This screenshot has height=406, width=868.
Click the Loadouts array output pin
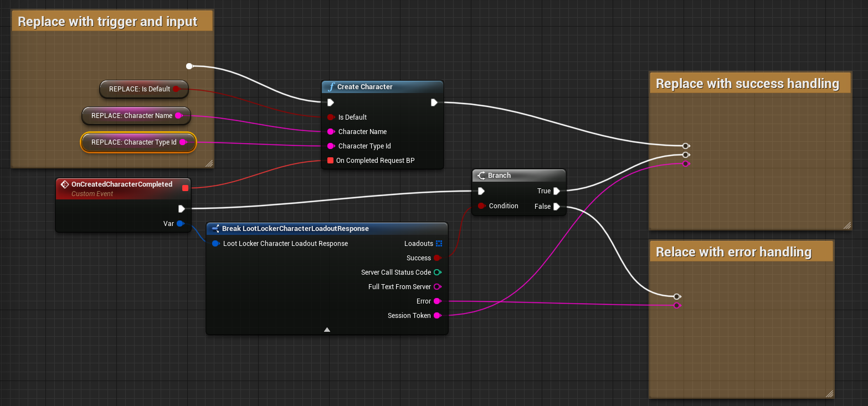pyautogui.click(x=439, y=244)
